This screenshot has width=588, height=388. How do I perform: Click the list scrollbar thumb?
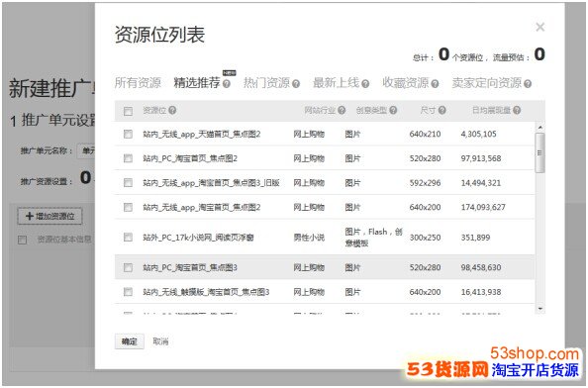tap(540, 153)
